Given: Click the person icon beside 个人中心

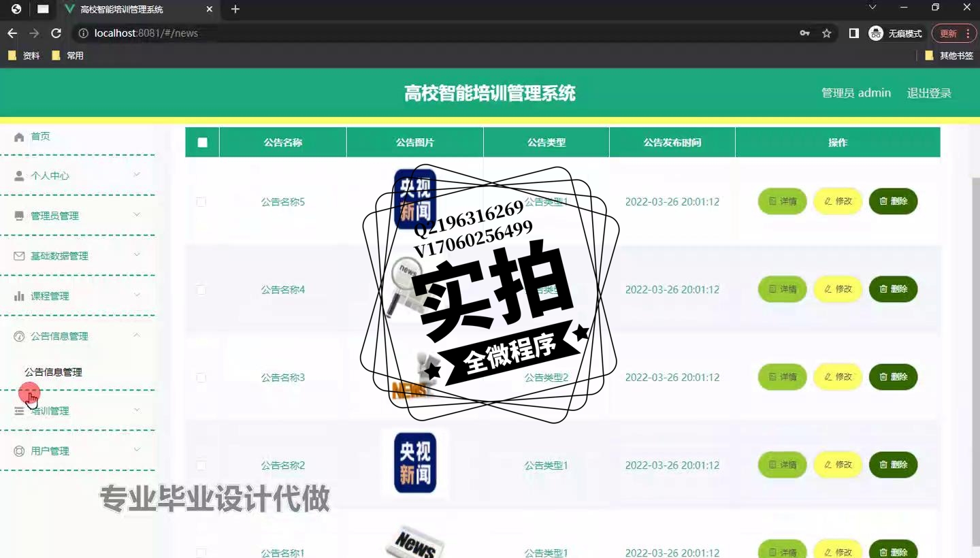Looking at the screenshot, I should (19, 176).
